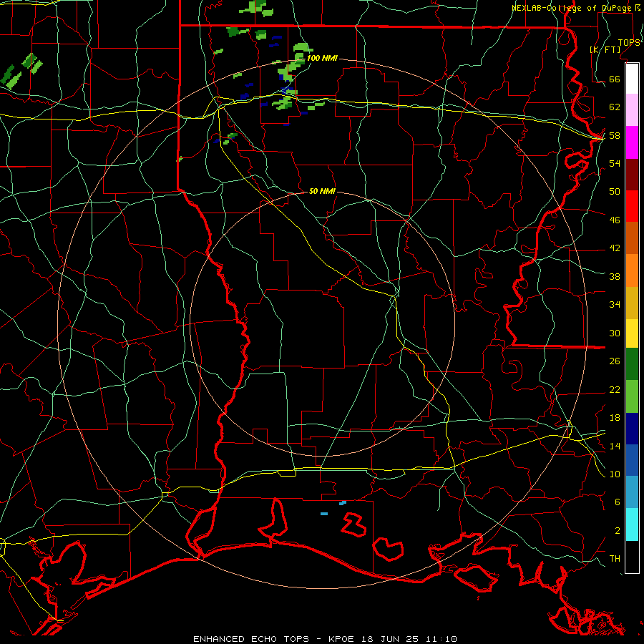Click the '34' legend value

pos(615,304)
